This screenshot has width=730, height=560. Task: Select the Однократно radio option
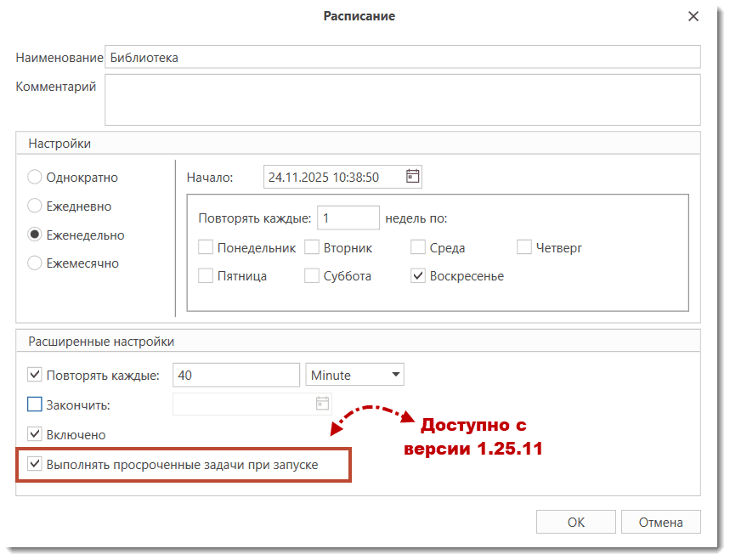pyautogui.click(x=35, y=178)
